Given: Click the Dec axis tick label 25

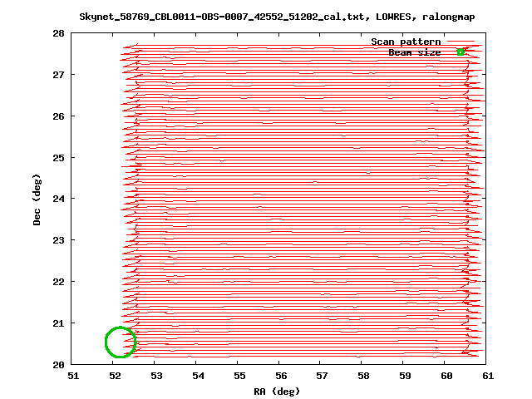Looking at the screenshot, I should tap(58, 158).
